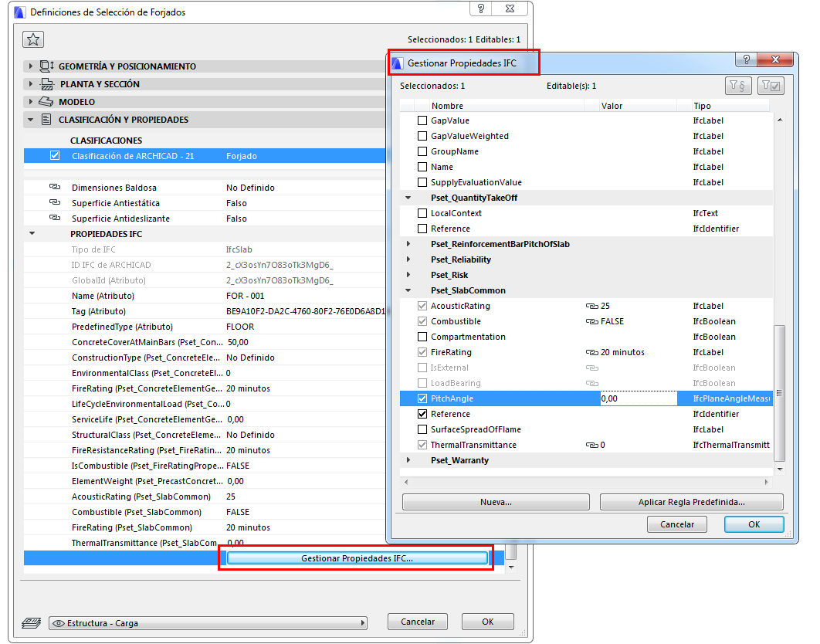Check the LocalContext property
The width and height of the screenshot is (820, 644).
click(x=422, y=213)
